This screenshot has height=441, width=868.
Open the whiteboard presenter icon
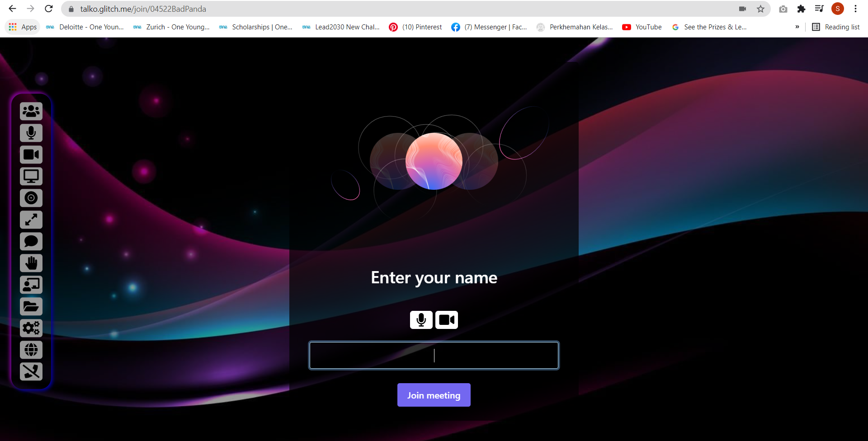point(31,285)
